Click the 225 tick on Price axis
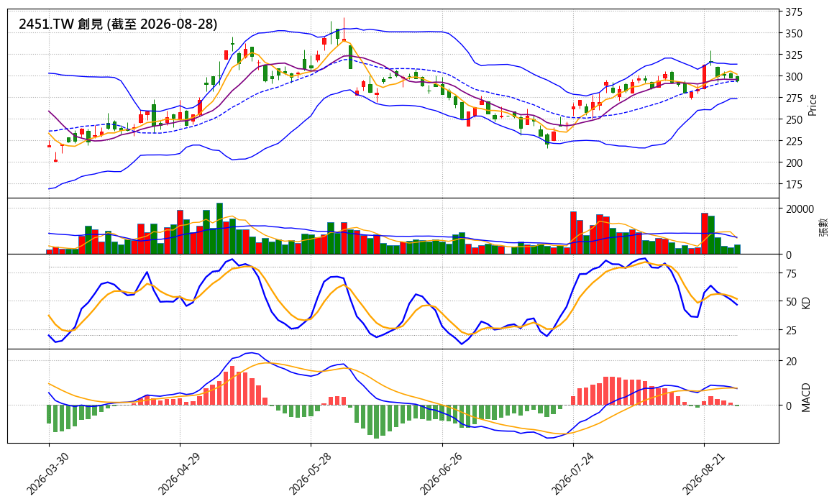This screenshot has width=837, height=504. pyautogui.click(x=794, y=142)
